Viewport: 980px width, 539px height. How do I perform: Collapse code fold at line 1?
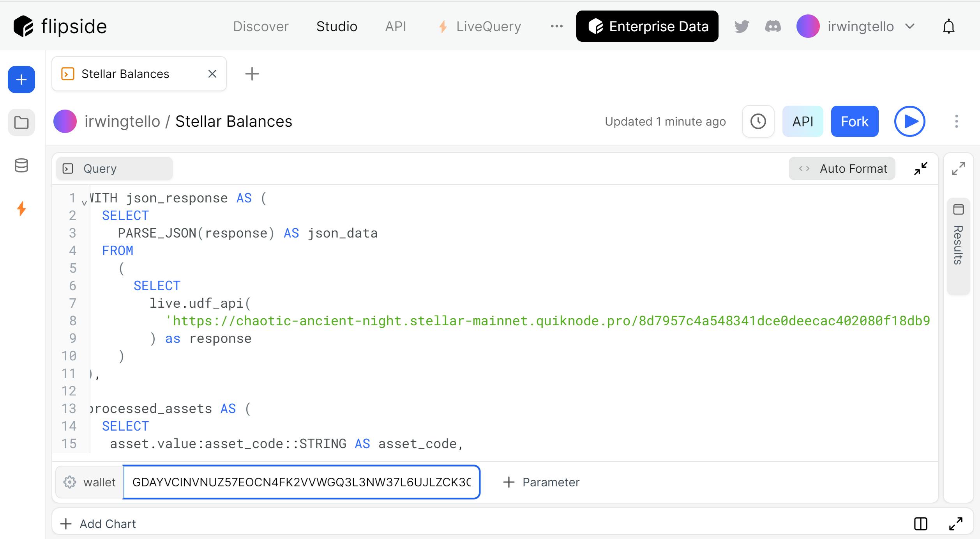click(84, 202)
